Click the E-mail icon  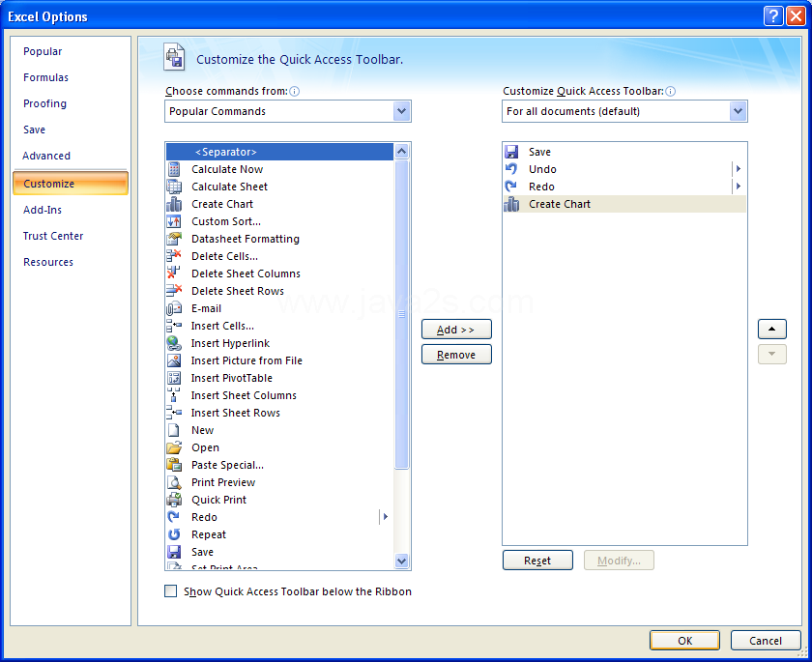[x=174, y=308]
